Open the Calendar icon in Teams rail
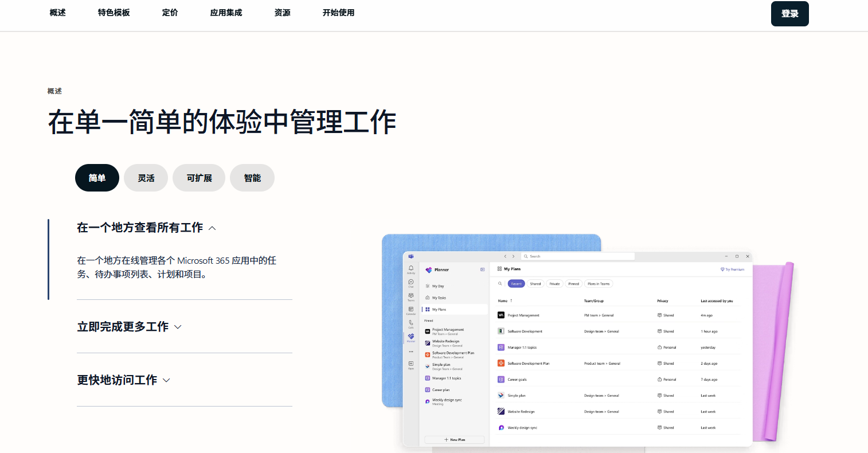 [411, 309]
